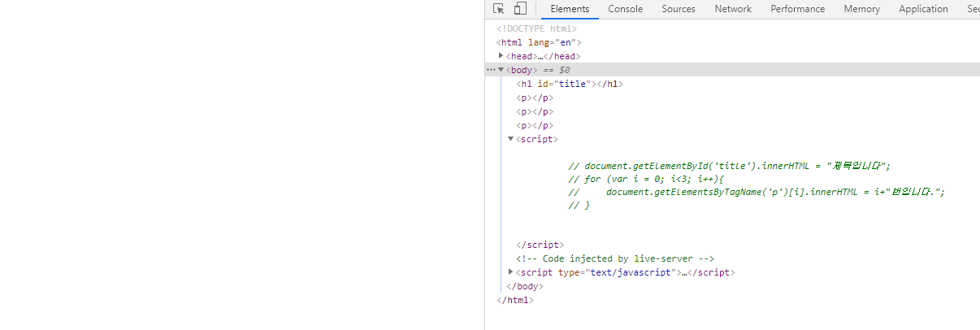Select the DOCTYPE html line
Viewport: 980px width, 330px height.
coord(536,28)
